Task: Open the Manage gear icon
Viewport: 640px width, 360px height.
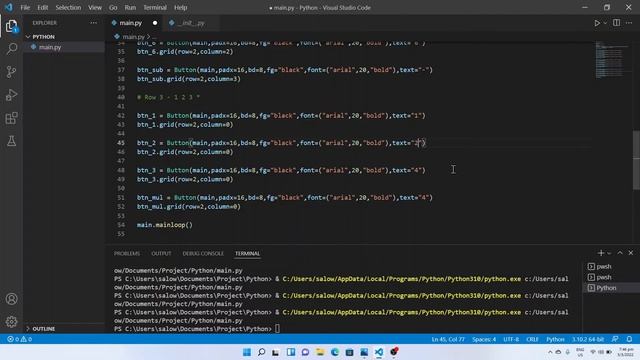Action: tap(11, 322)
